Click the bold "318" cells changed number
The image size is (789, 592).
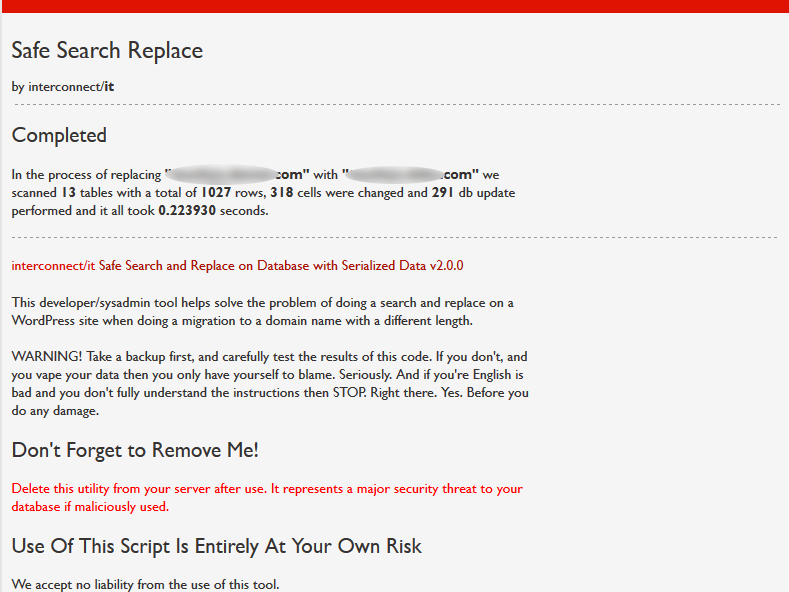pyautogui.click(x=284, y=193)
